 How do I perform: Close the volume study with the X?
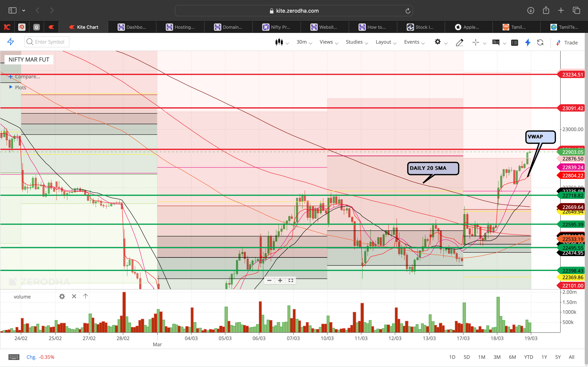tap(74, 296)
